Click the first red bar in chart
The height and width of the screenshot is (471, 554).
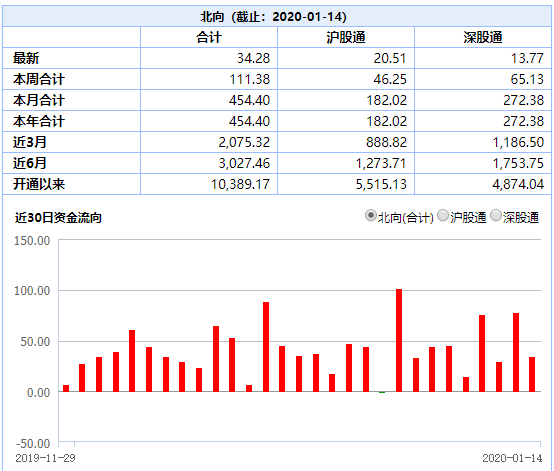click(66, 388)
